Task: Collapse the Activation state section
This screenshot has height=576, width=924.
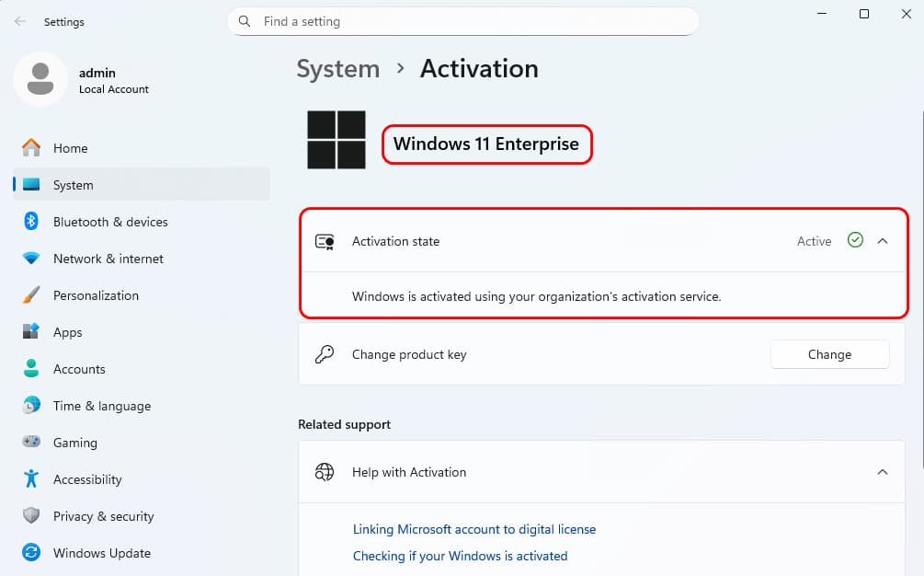Action: tap(882, 241)
